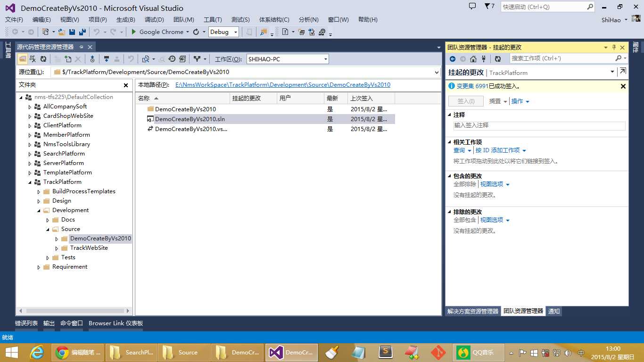
Task: Switch to the 通知 tab
Action: point(554,312)
